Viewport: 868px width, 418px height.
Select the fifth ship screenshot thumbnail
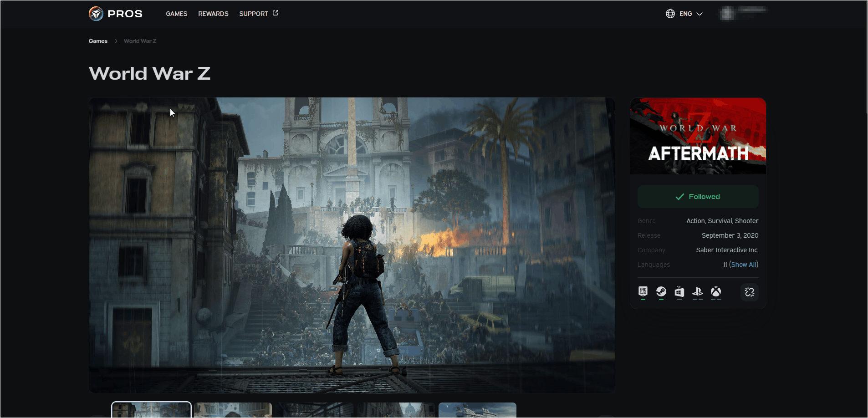pyautogui.click(x=477, y=410)
